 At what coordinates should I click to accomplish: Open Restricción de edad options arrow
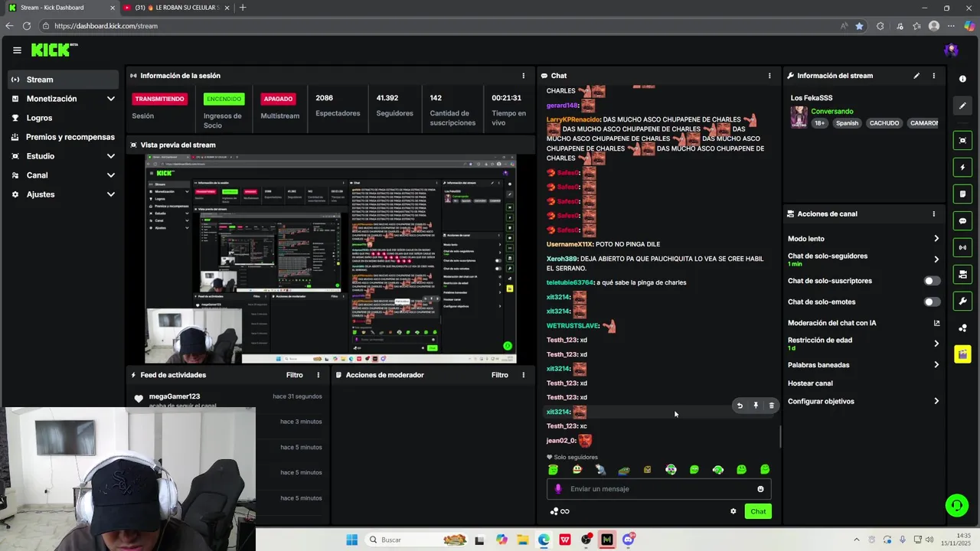click(936, 344)
